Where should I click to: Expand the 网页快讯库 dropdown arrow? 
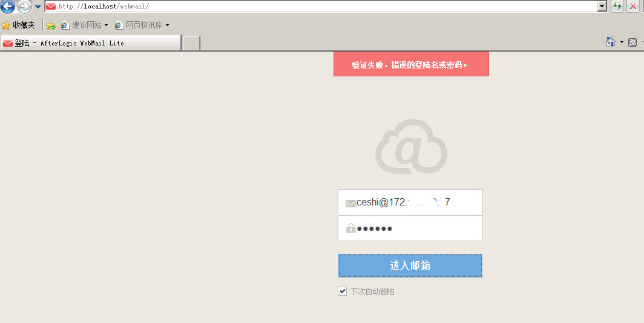tap(167, 25)
